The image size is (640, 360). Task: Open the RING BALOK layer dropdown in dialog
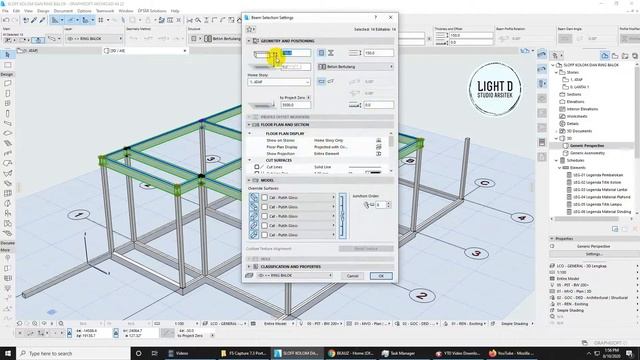coord(295,276)
